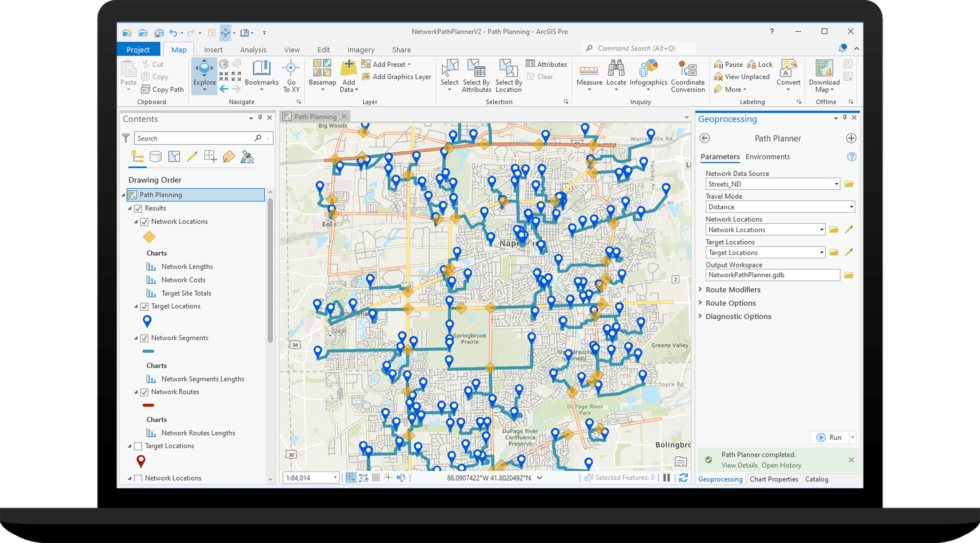Enable the unchecked Target Locations layer
980x543 pixels.
click(138, 446)
